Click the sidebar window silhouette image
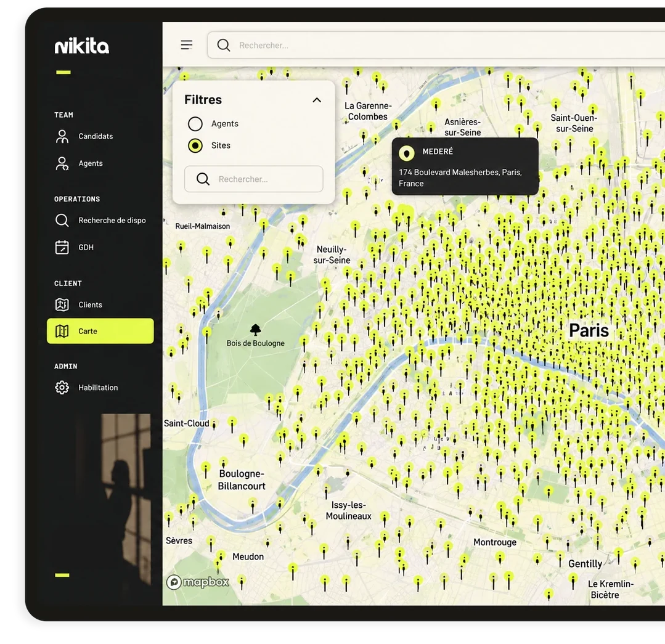Screen dimensions: 665x644 [x=126, y=500]
